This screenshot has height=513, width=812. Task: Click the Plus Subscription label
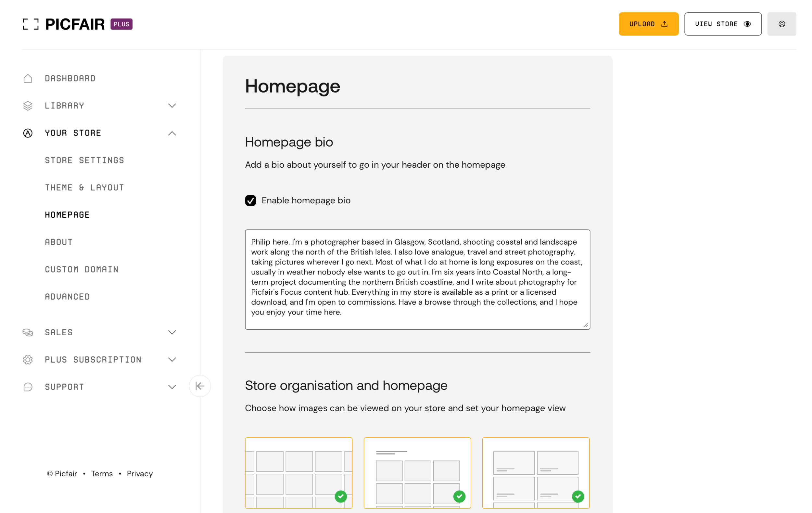click(93, 360)
